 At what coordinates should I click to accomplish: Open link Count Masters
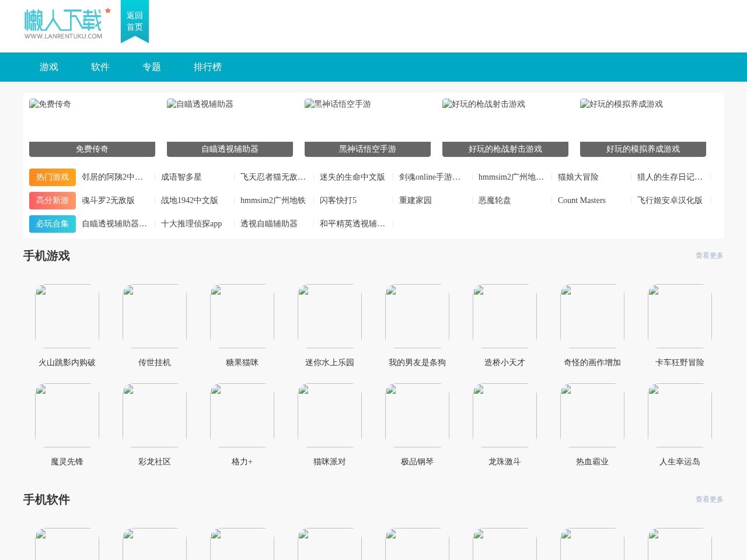[582, 201]
